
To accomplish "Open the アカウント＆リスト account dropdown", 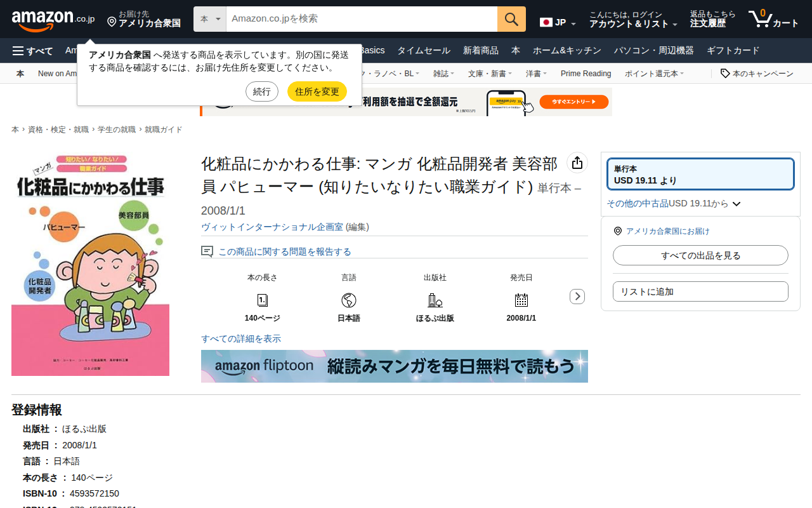I will (x=633, y=20).
